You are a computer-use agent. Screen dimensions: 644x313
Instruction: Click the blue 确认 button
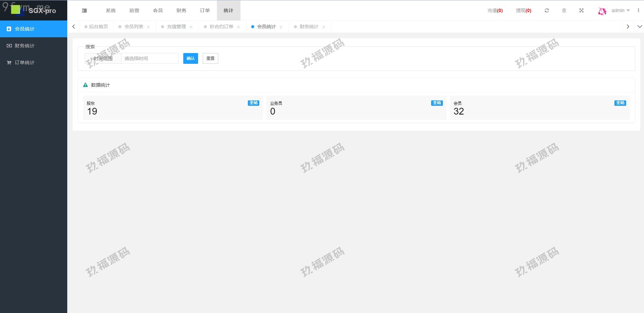pos(190,58)
